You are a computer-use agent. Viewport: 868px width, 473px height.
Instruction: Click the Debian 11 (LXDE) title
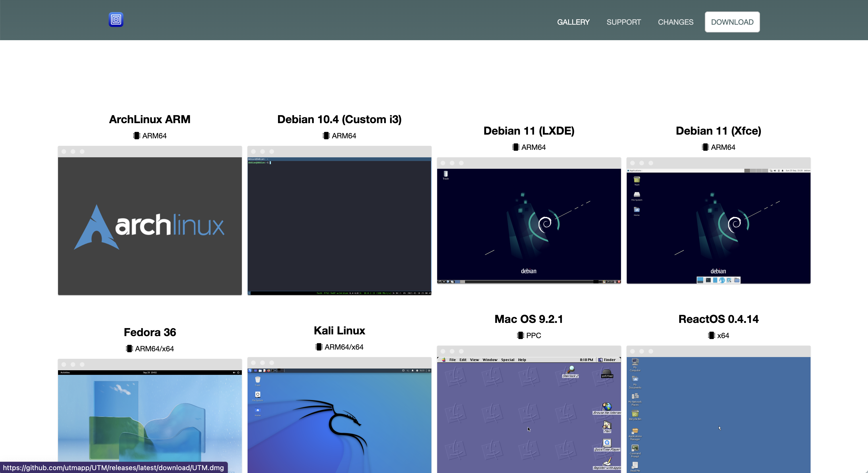tap(528, 131)
